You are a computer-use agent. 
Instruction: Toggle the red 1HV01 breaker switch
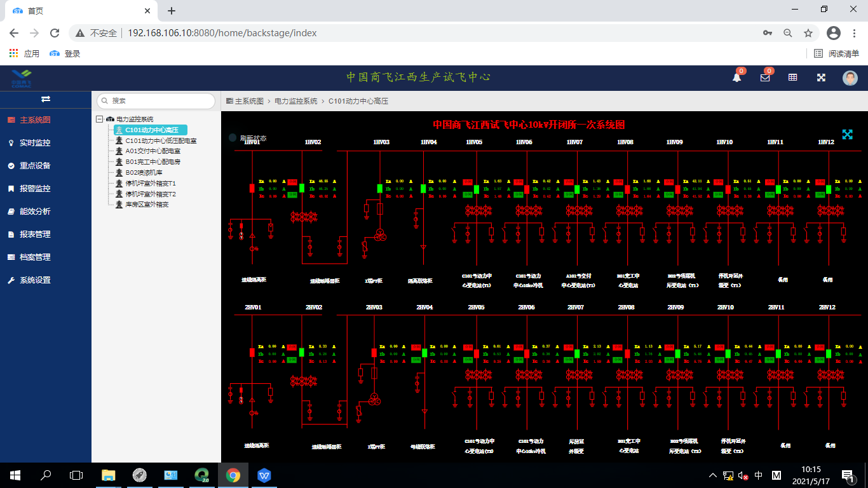252,189
